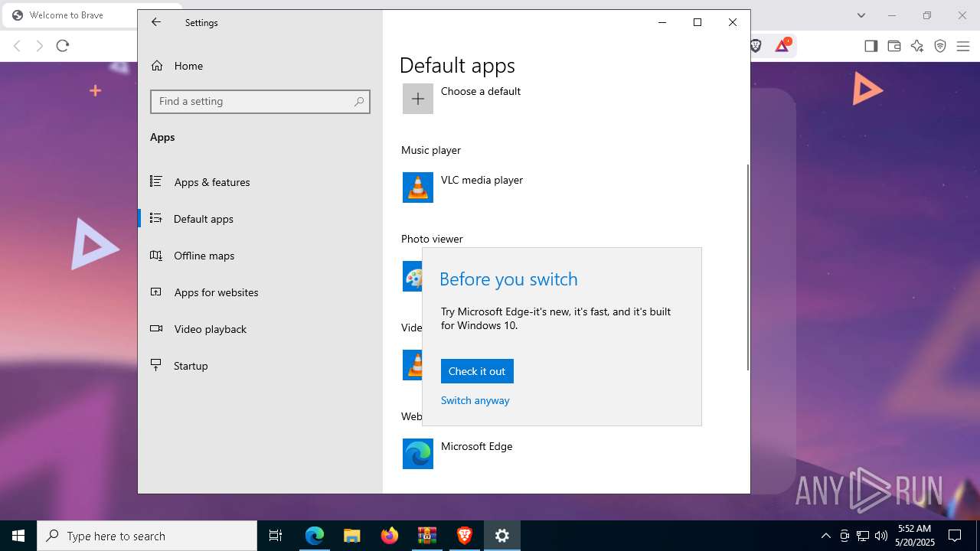The width and height of the screenshot is (980, 551).
Task: Click taskbar search box
Action: pos(147,536)
